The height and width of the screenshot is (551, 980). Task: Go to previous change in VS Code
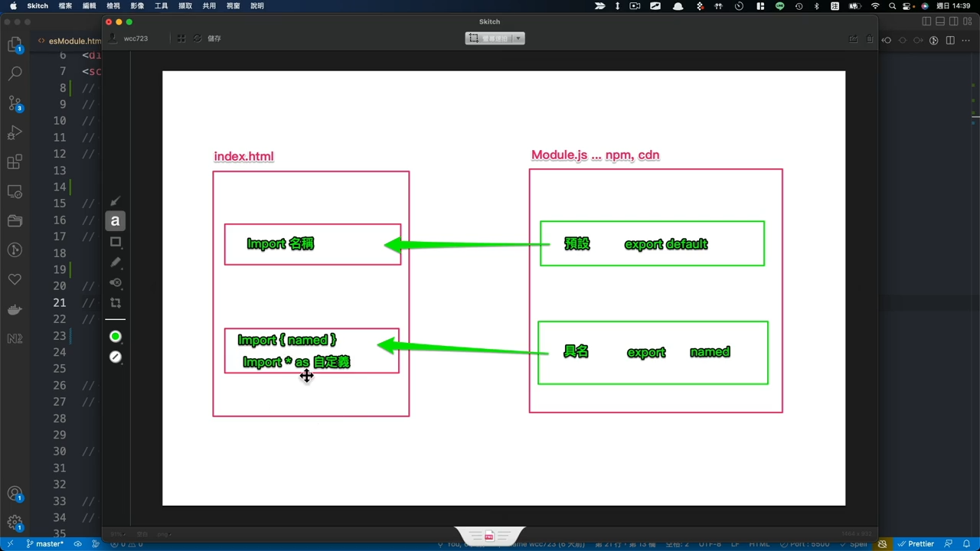coord(887,41)
